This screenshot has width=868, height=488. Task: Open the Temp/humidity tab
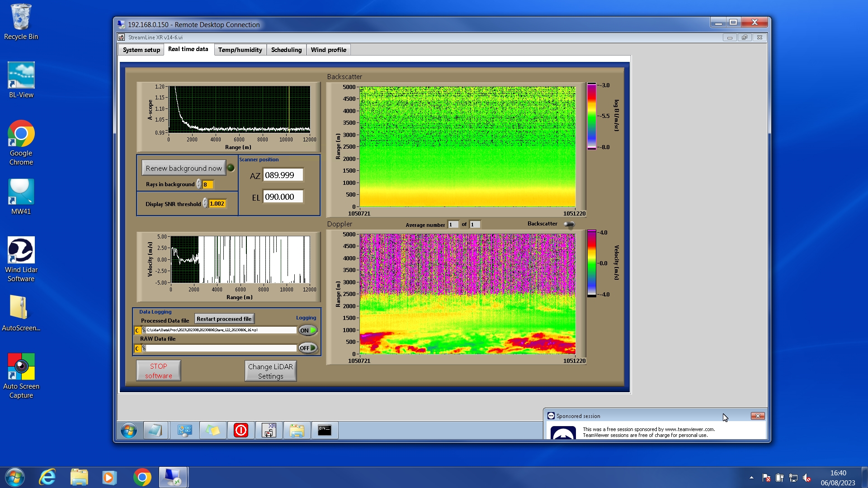pyautogui.click(x=240, y=50)
